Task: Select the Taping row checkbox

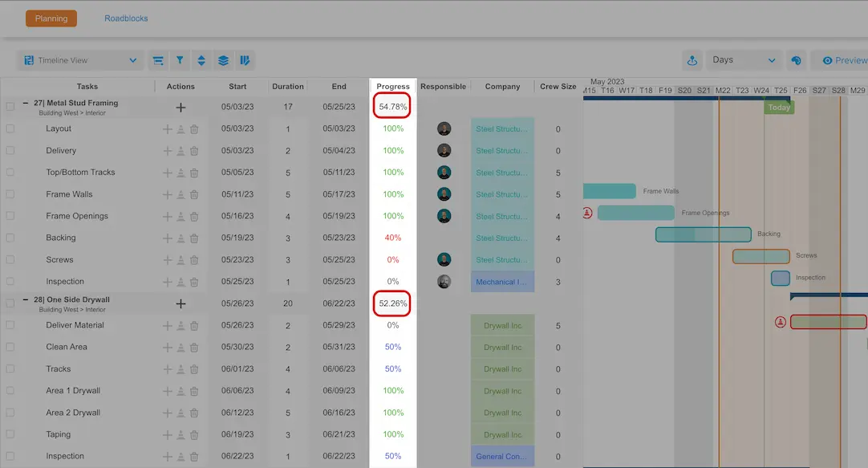Action: tap(10, 434)
